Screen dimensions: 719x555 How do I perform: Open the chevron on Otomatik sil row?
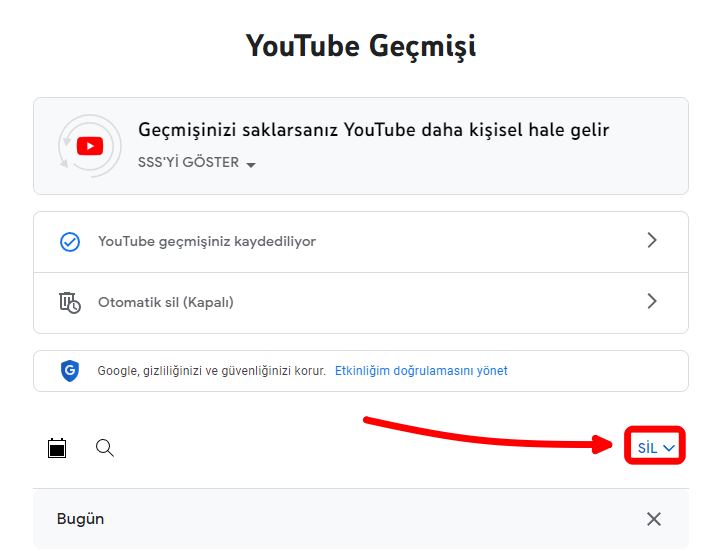pyautogui.click(x=652, y=301)
